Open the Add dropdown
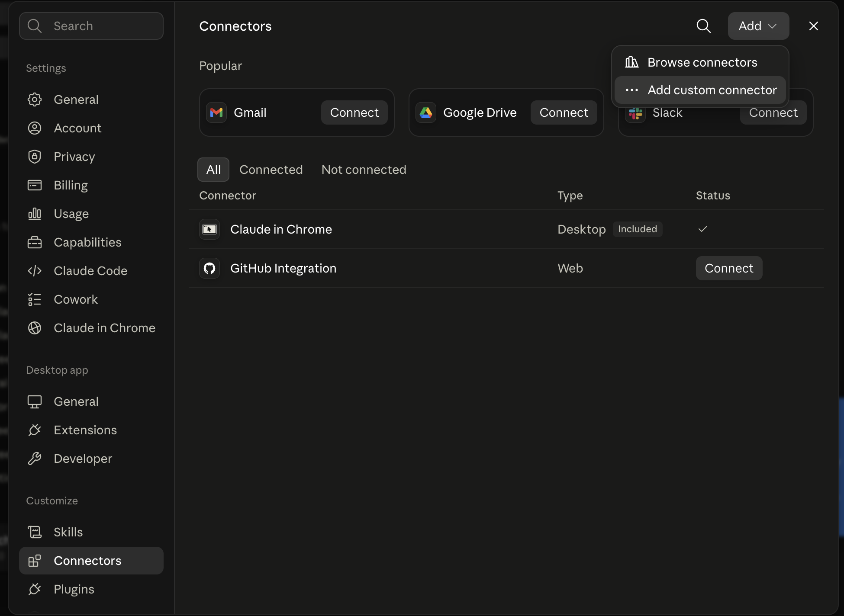Image resolution: width=844 pixels, height=616 pixels. tap(758, 26)
